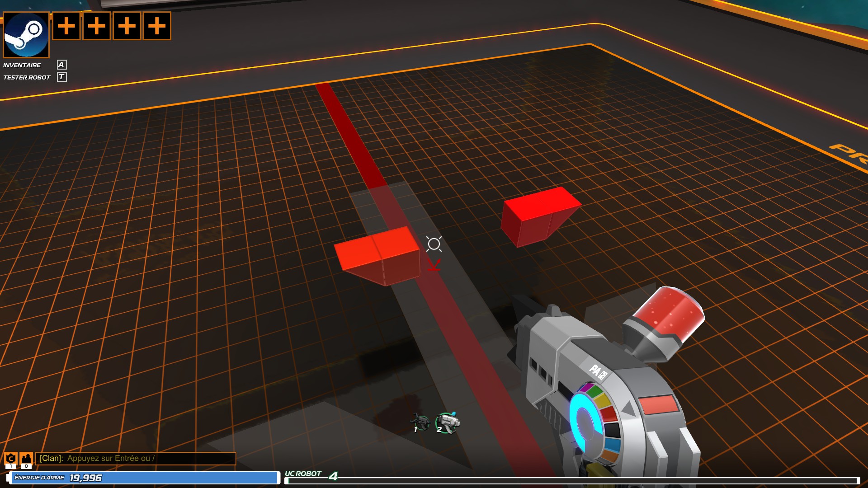
Task: Click the 19,996 weapon energy value
Action: tap(86, 478)
